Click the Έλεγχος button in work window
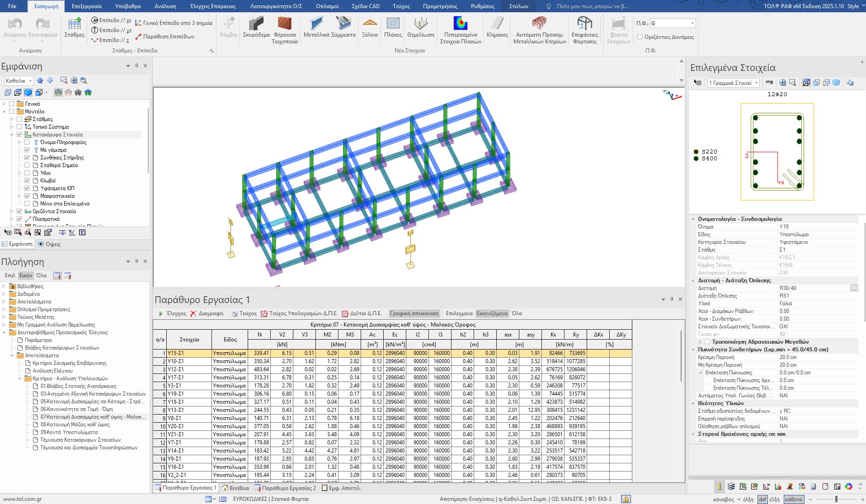Viewport: 866px width, 504px height. (172, 313)
